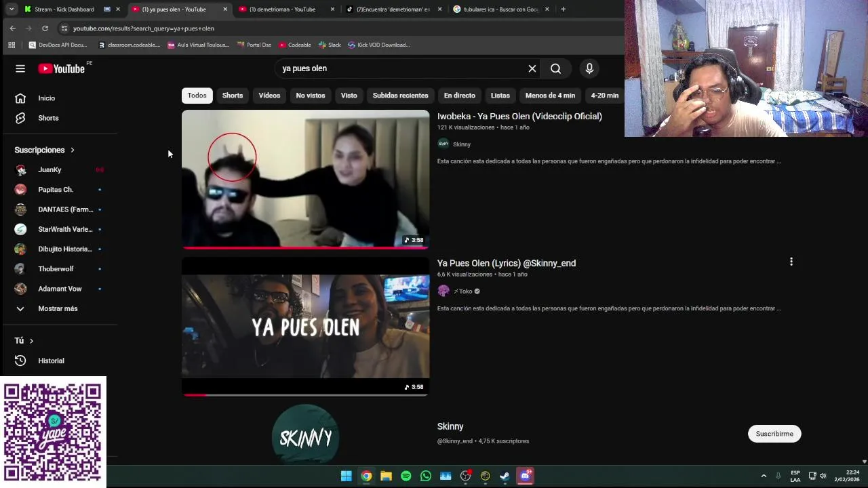
Task: Open the Iwobeka videoclip thumbnail
Action: [305, 179]
